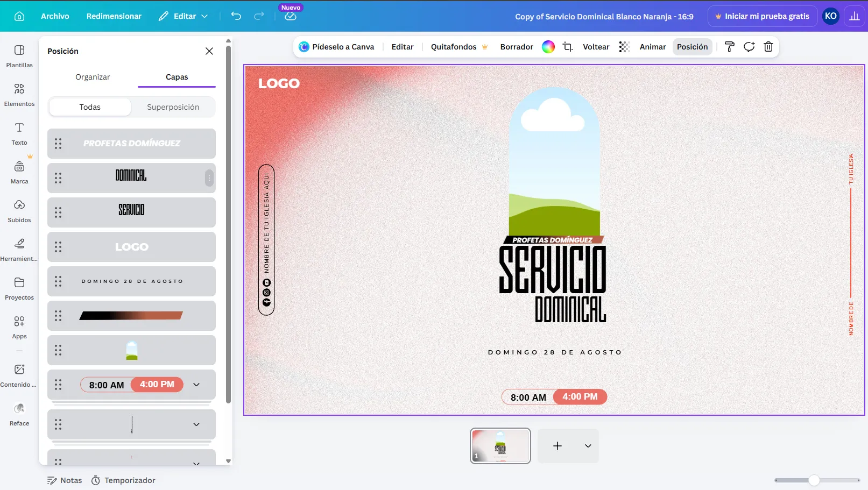This screenshot has height=490, width=868.
Task: Open Plantillas in the sidebar
Action: point(19,56)
